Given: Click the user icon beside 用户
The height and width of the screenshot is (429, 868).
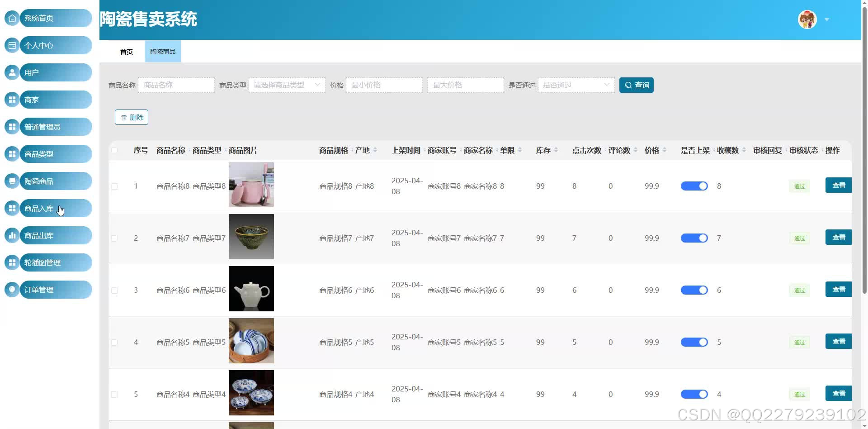Looking at the screenshot, I should (12, 72).
